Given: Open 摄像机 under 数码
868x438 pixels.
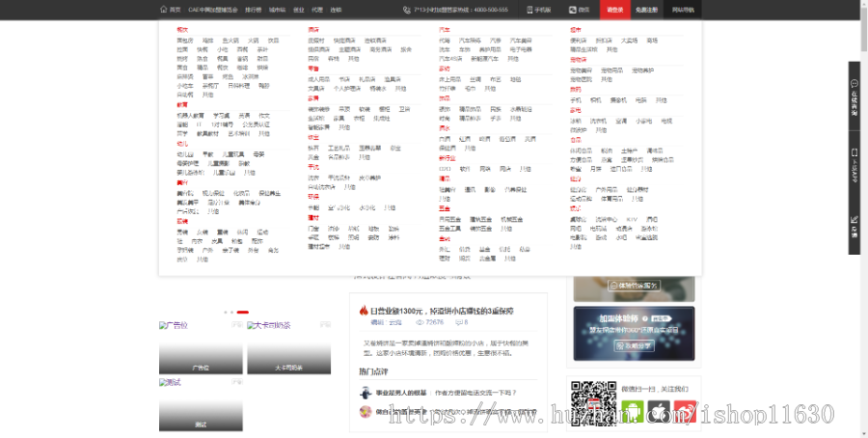Looking at the screenshot, I should pyautogui.click(x=618, y=100).
